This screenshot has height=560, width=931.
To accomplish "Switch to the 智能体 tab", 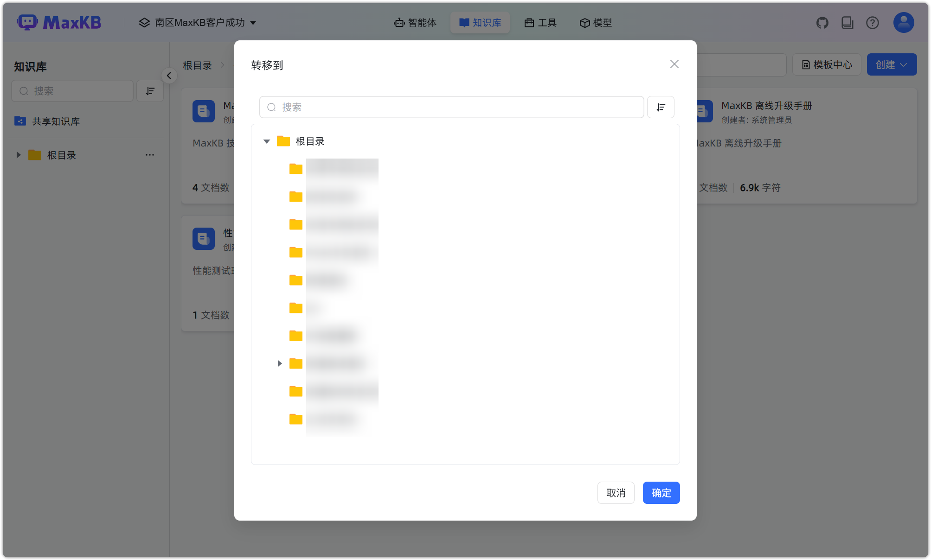I will point(416,22).
